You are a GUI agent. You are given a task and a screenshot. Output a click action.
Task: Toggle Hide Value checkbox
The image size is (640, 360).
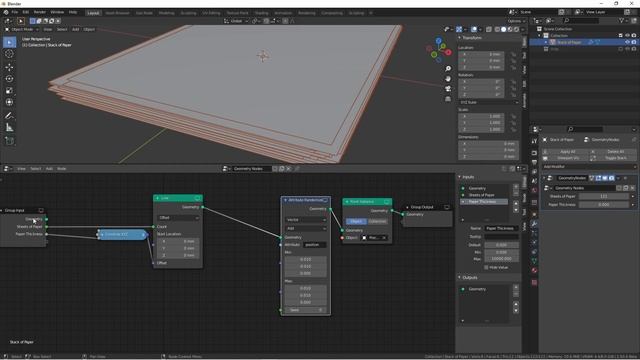[x=486, y=267]
